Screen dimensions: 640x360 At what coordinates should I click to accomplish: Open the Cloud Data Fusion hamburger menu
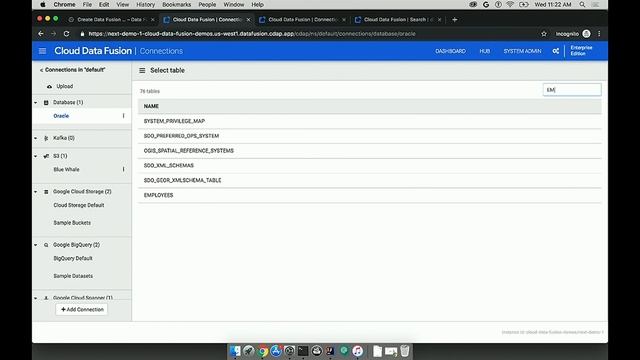pyautogui.click(x=42, y=51)
